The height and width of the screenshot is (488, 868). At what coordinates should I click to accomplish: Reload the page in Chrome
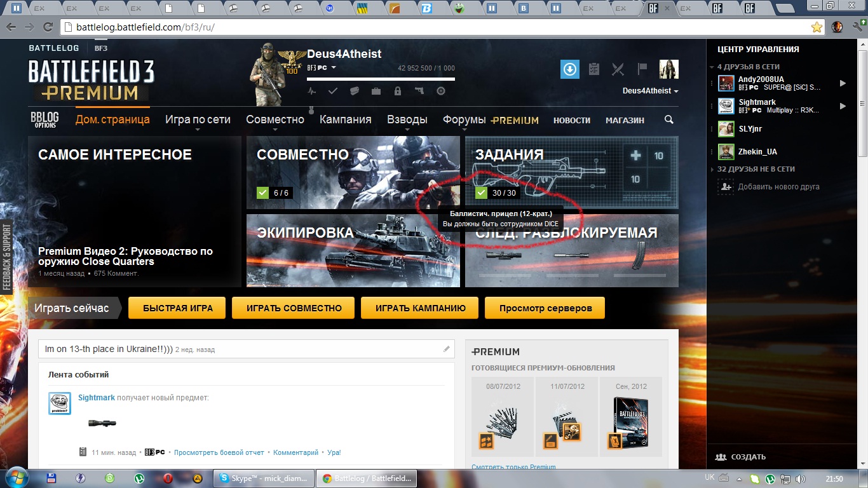(x=48, y=27)
